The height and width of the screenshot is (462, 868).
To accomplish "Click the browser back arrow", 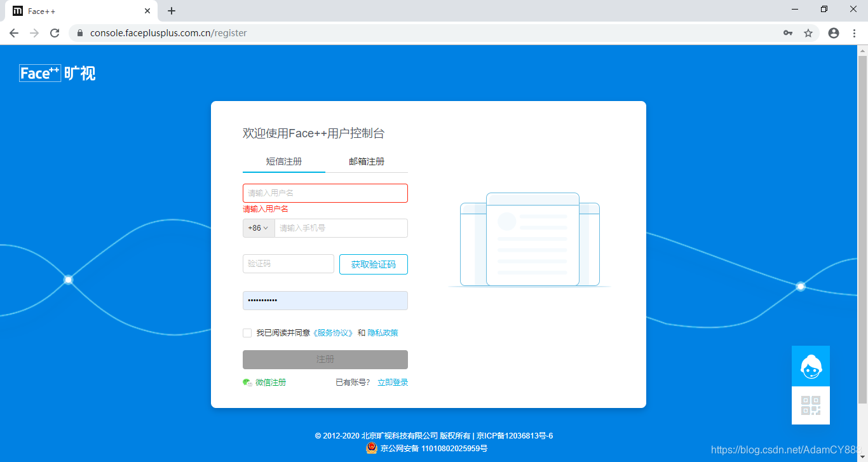I will coord(14,33).
